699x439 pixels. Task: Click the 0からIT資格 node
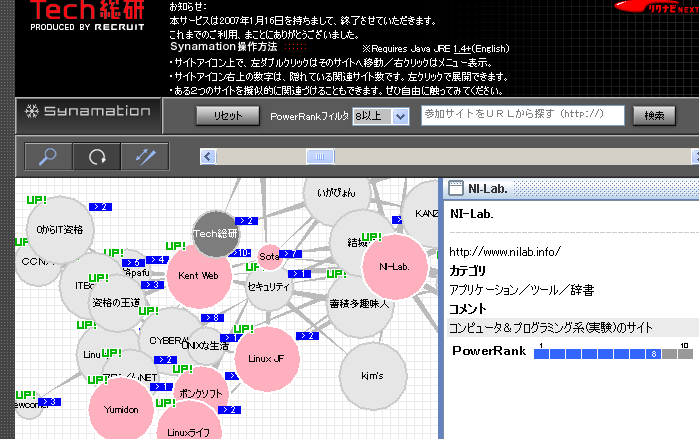[x=60, y=229]
